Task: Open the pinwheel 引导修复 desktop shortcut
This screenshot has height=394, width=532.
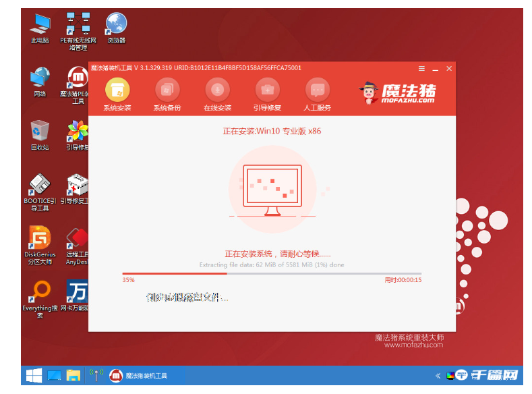Action: coord(78,136)
